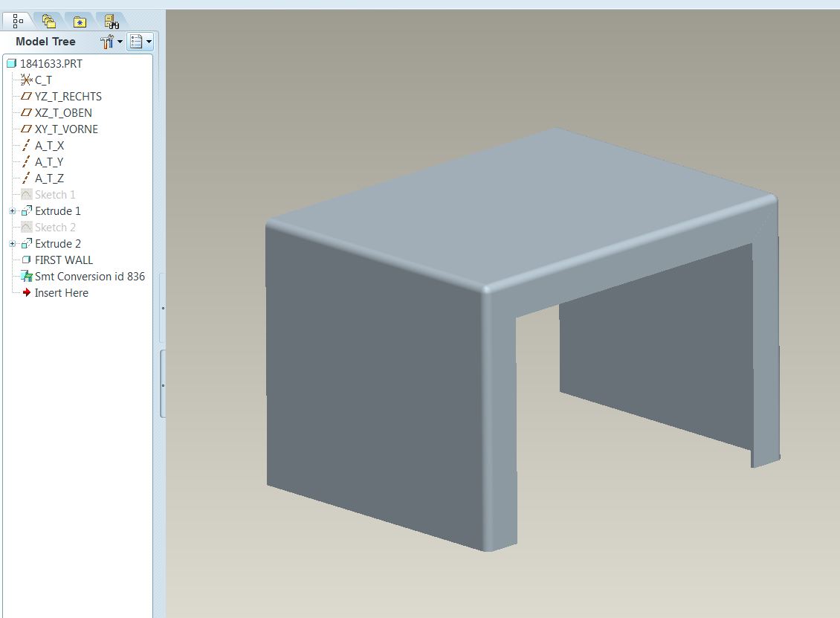The image size is (840, 618).
Task: Select the YZ_T_RECHTS datum plane
Action: click(68, 97)
